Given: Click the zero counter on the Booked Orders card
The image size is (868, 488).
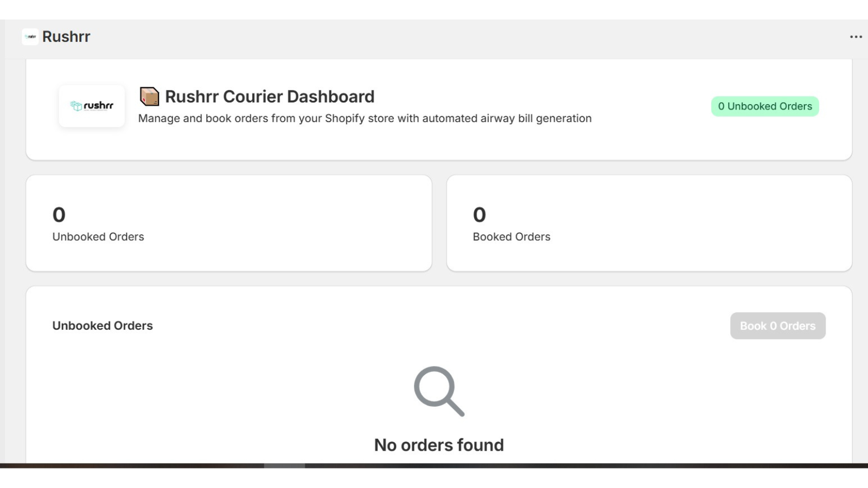Looking at the screenshot, I should [479, 215].
